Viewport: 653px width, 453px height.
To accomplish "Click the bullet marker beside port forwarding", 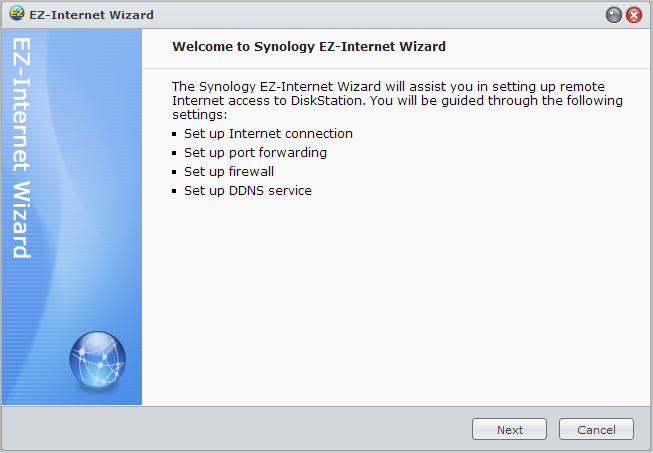I will (x=174, y=153).
